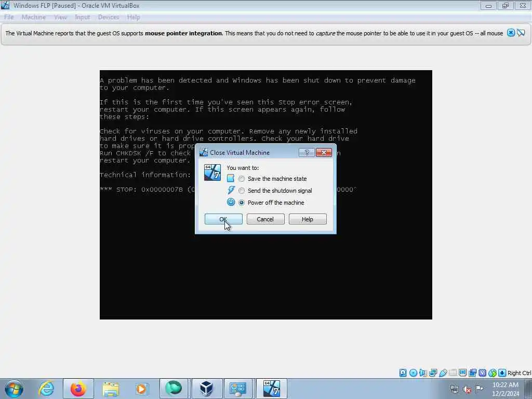Switch to Firefox in the taskbar
532x399 pixels.
tap(78, 389)
